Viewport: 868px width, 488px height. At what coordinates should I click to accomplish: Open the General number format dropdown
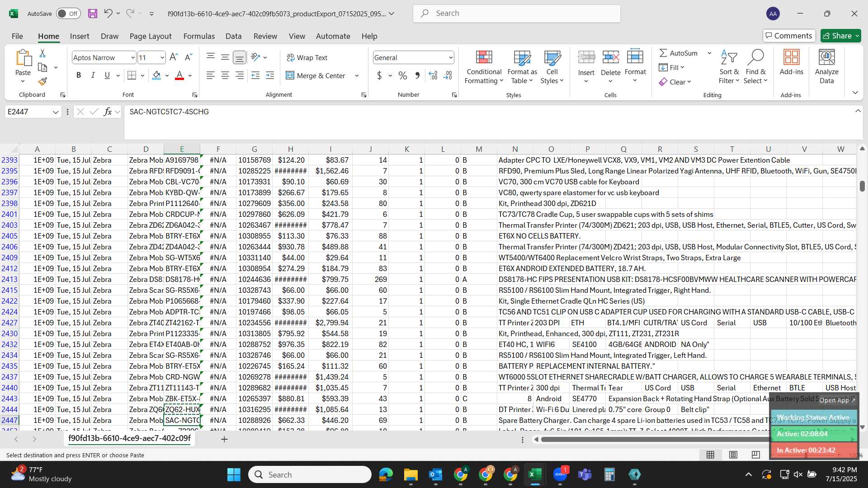tap(451, 57)
